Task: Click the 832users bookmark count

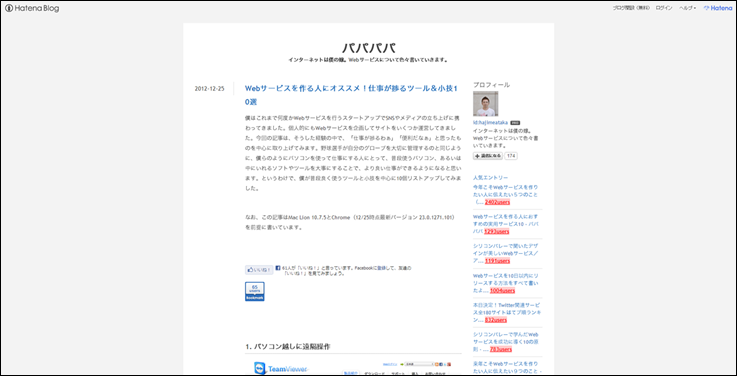Action: pos(496,320)
